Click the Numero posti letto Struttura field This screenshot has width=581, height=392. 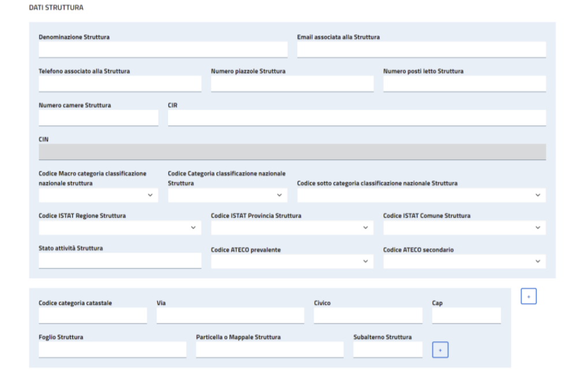coord(464,84)
